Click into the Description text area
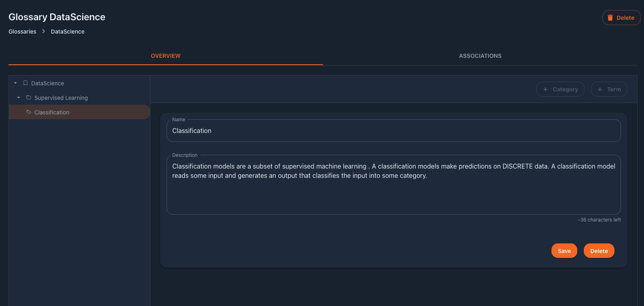Image resolution: width=644 pixels, height=306 pixels. pos(394,185)
